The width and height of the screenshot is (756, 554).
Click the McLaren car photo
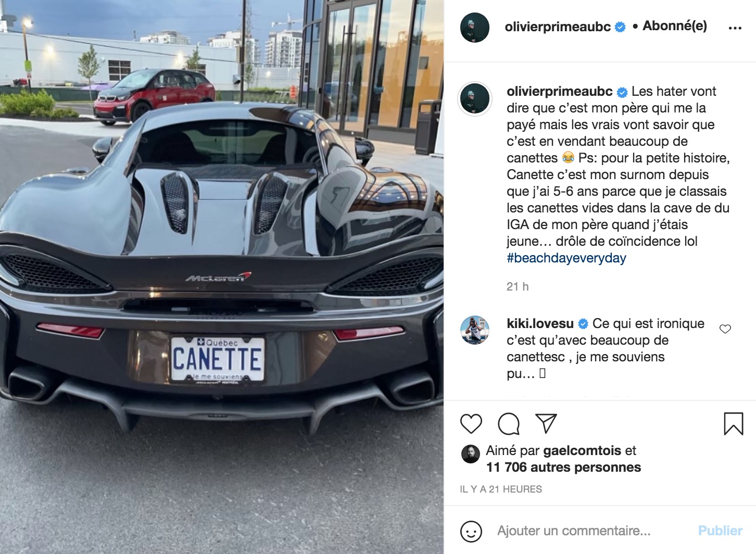coord(222,277)
